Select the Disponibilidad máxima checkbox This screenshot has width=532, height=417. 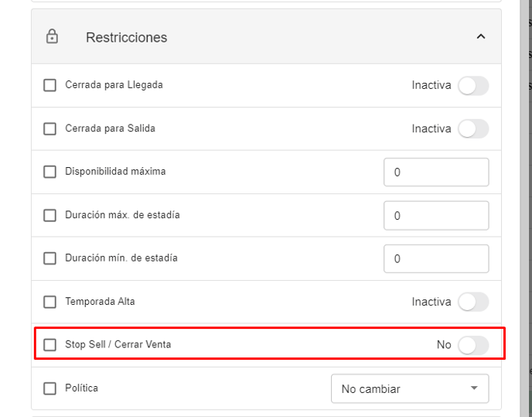[50, 172]
